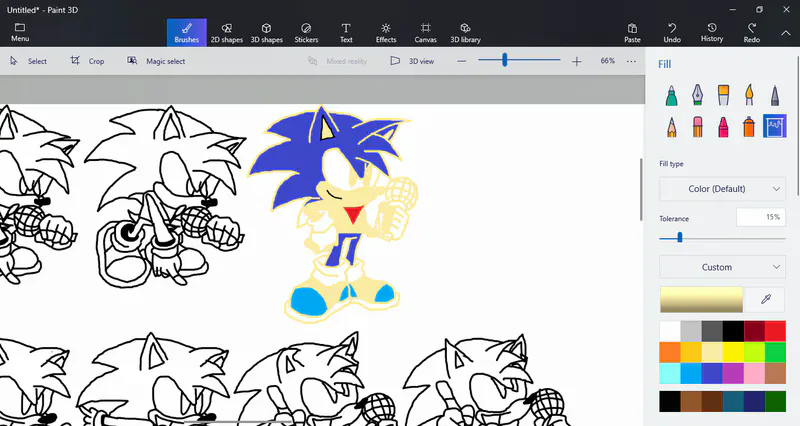Choose the Magic select tool
800x426 pixels.
[156, 61]
